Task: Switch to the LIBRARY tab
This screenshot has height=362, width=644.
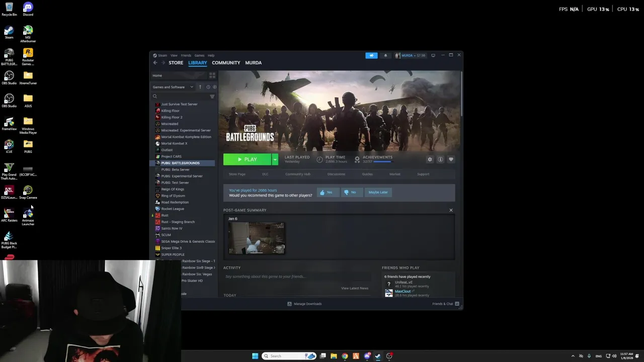Action: coord(197,63)
